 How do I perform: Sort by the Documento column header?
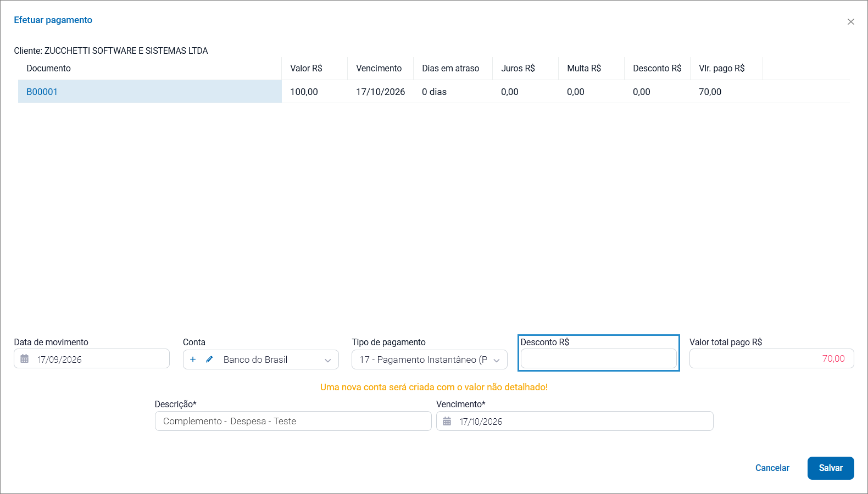[x=49, y=68]
